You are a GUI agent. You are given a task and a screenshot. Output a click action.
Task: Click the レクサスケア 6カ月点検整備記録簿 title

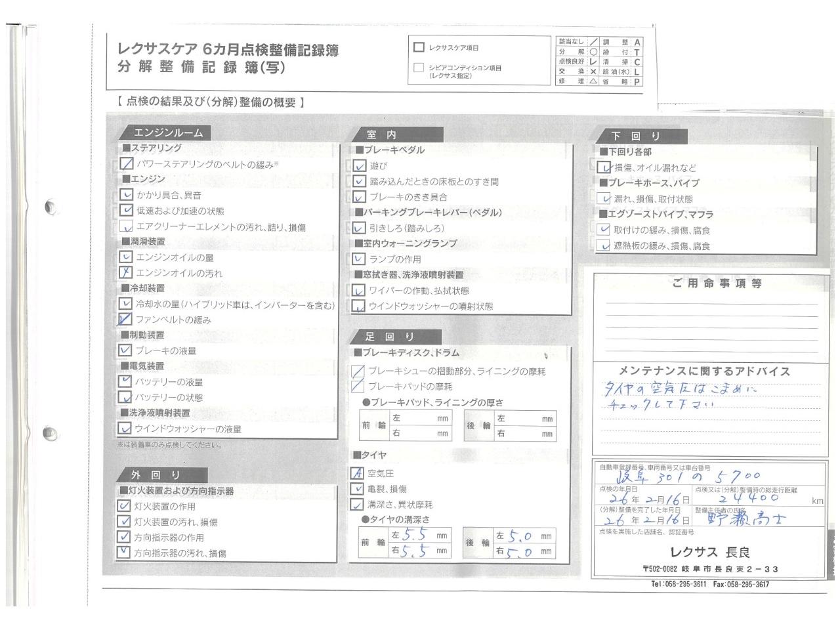(228, 50)
